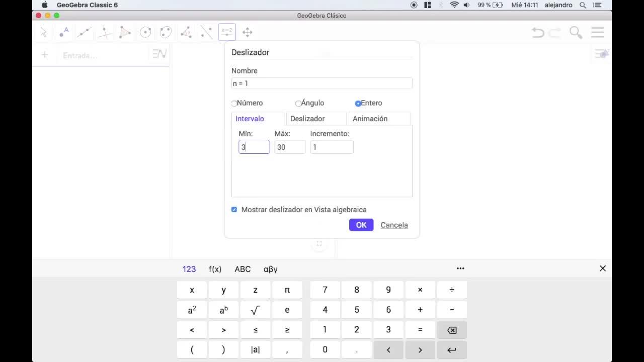Open Notification Center list icon
Image resolution: width=644 pixels, height=362 pixels.
click(597, 5)
